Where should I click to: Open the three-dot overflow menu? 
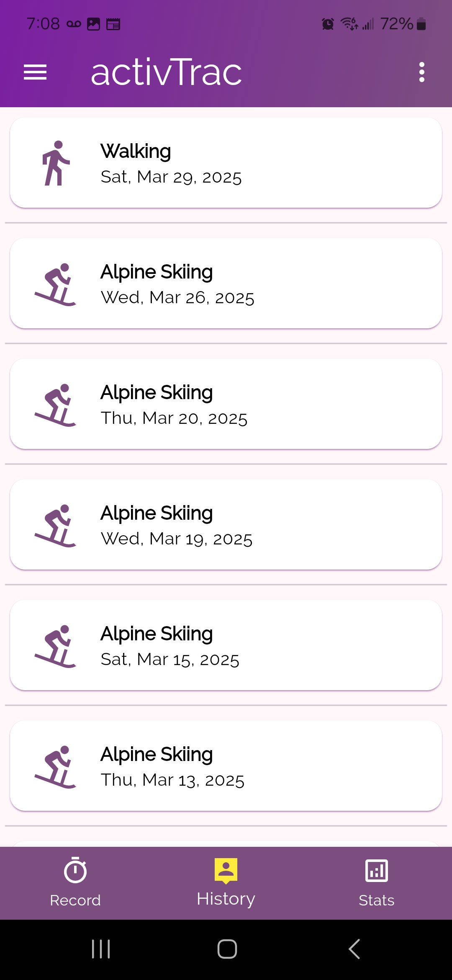click(x=421, y=72)
